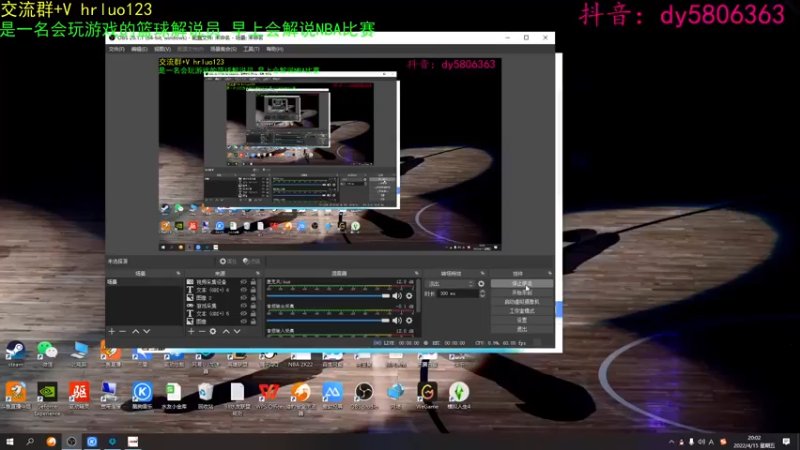This screenshot has height=450, width=800.
Task: Open the 视图(V) menu in OBS
Action: click(x=162, y=49)
